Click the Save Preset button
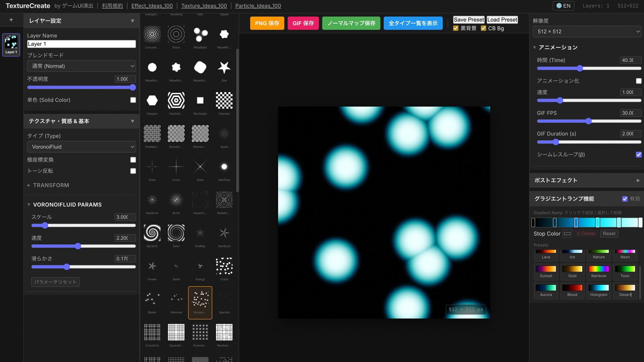644x362 pixels. [469, 20]
